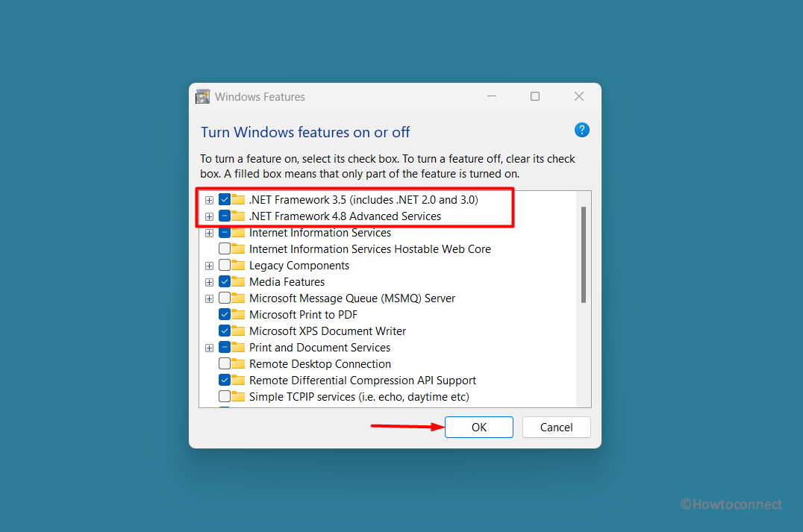The image size is (803, 532).
Task: Select the 'Microsoft XPS Document Writer' label
Action: point(328,331)
